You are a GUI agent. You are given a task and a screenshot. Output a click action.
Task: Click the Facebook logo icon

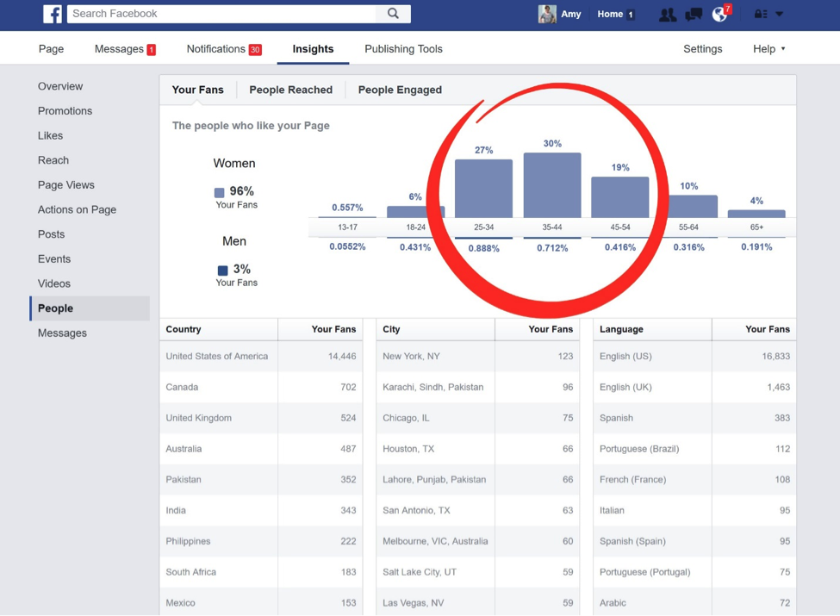53,14
